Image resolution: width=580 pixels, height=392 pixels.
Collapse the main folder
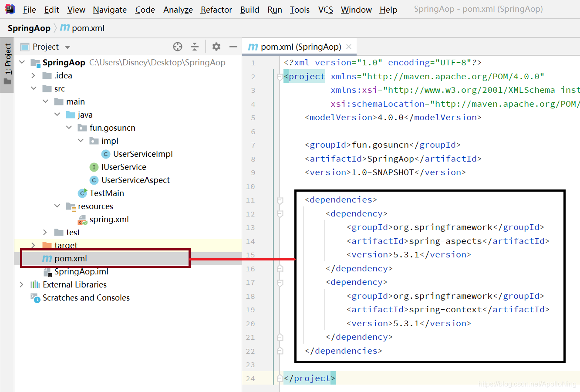[x=45, y=101]
